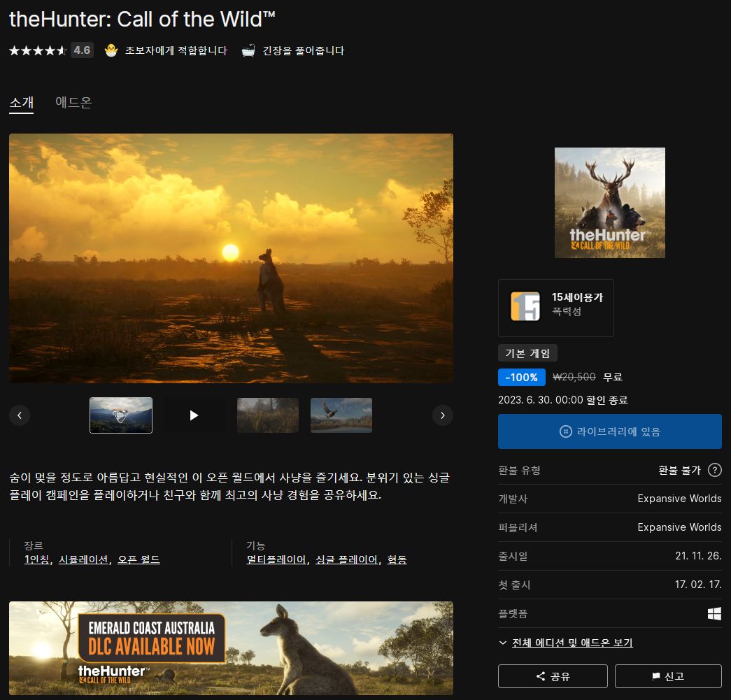The height and width of the screenshot is (700, 731).
Task: Select the grassy field thumbnail
Action: [x=268, y=415]
